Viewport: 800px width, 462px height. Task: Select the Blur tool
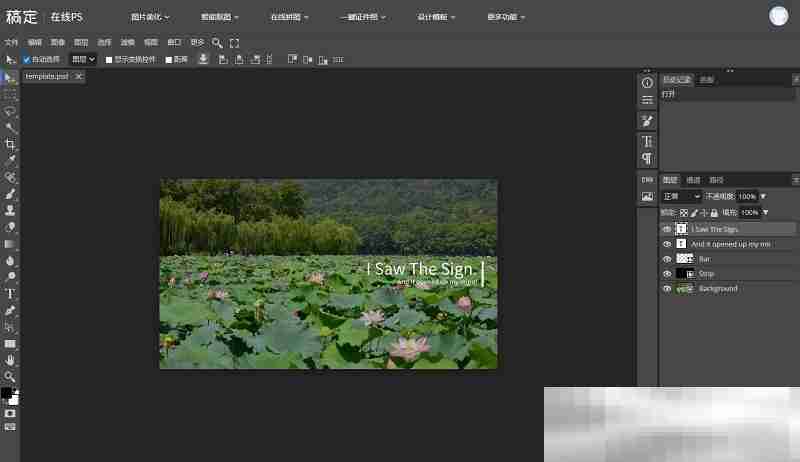click(9, 261)
